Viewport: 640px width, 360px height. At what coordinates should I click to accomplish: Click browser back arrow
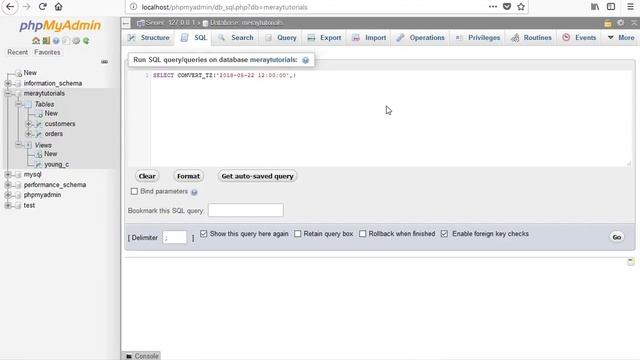10,7
